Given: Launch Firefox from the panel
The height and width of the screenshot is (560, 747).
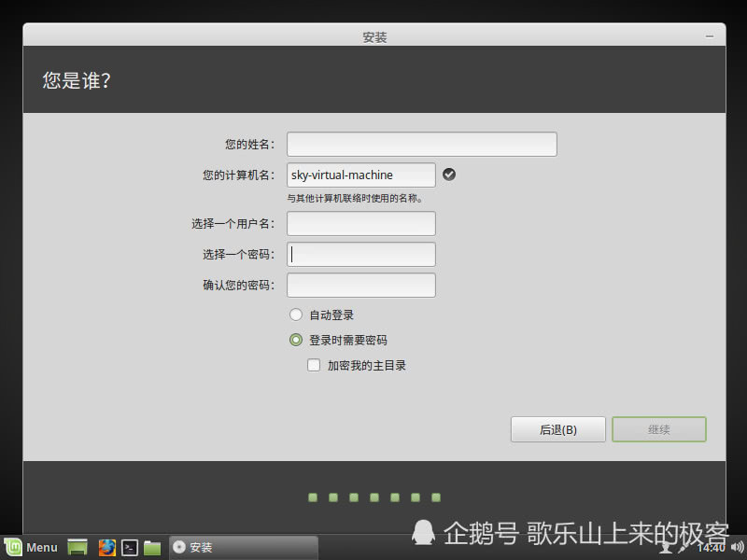Looking at the screenshot, I should point(106,547).
